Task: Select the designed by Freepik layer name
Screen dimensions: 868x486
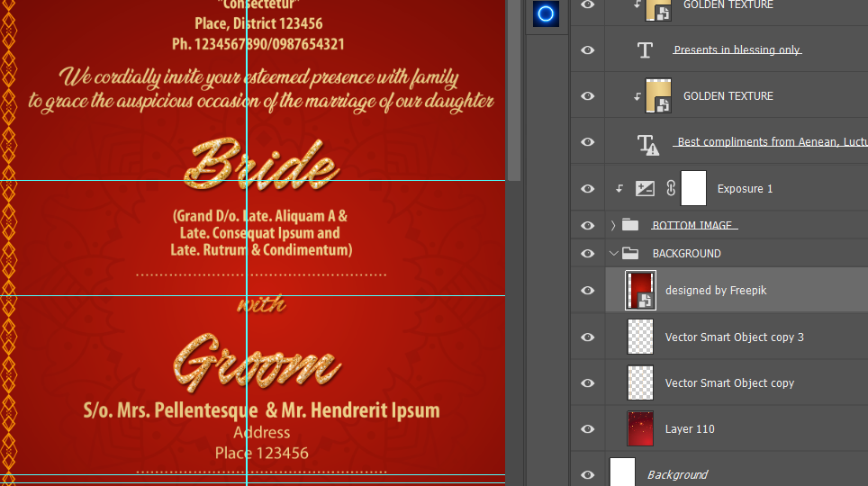Action: click(716, 291)
